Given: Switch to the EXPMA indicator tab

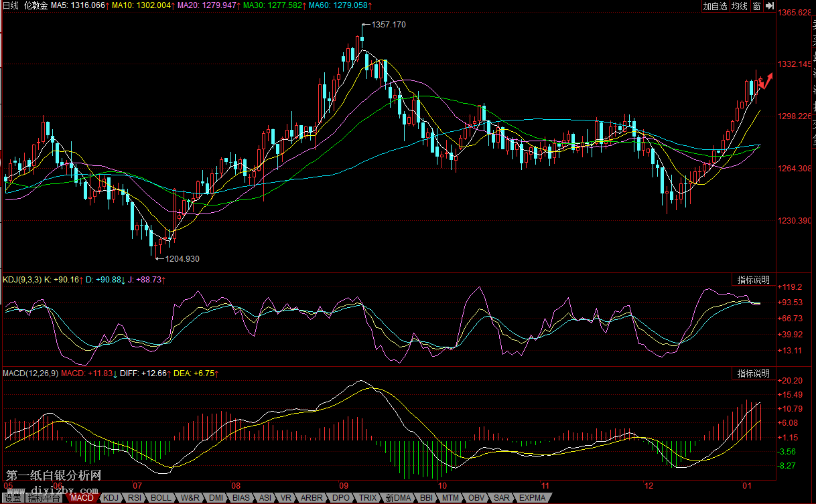Looking at the screenshot, I should [533, 498].
